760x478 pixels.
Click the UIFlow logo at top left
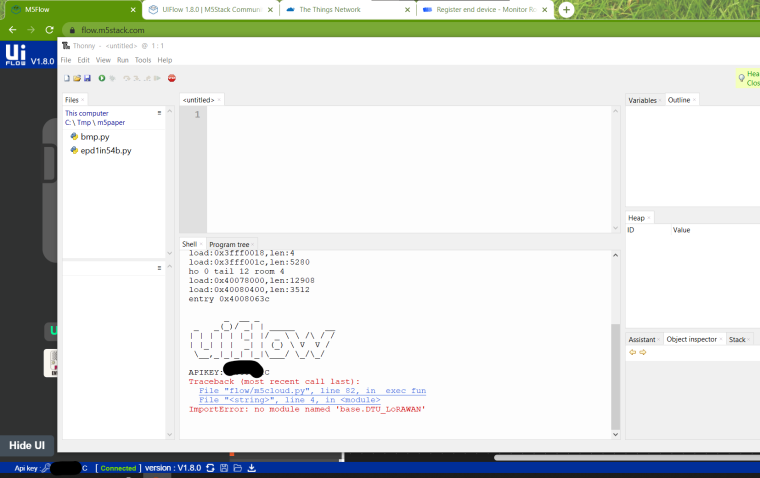click(16, 54)
